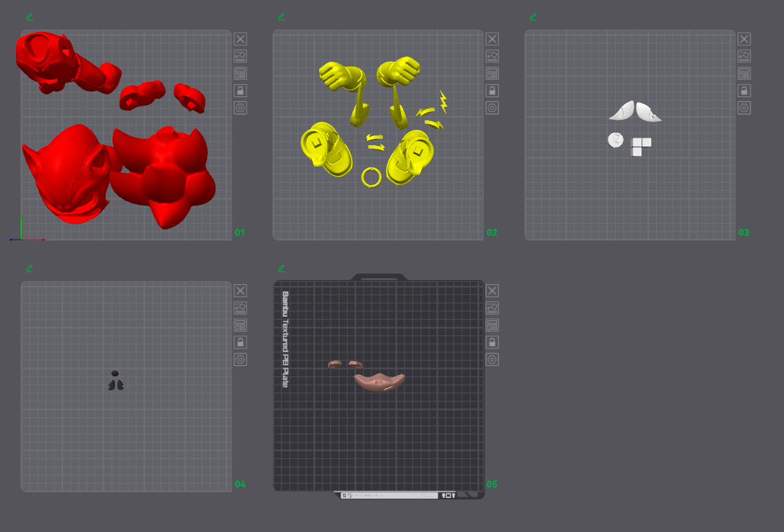784x532 pixels.
Task: Select the black parts on plate 04
Action: 115,381
